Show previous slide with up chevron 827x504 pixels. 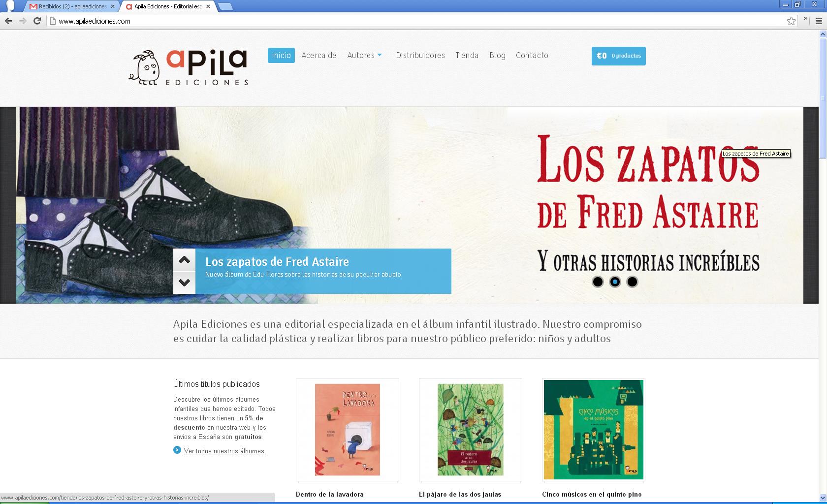point(184,260)
